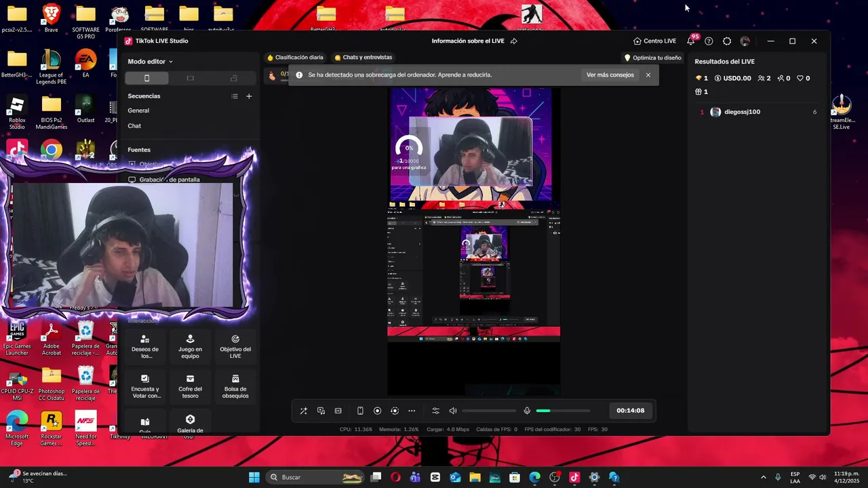The image size is (868, 488).
Task: Expand the Modo editor dropdown
Action: click(x=151, y=61)
